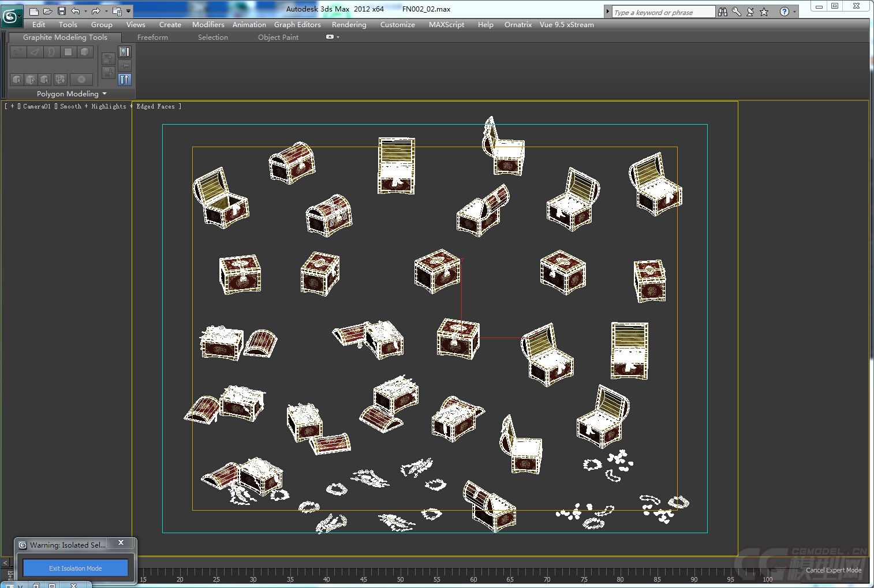Toggle the Show End Result lightbulb button

[125, 52]
